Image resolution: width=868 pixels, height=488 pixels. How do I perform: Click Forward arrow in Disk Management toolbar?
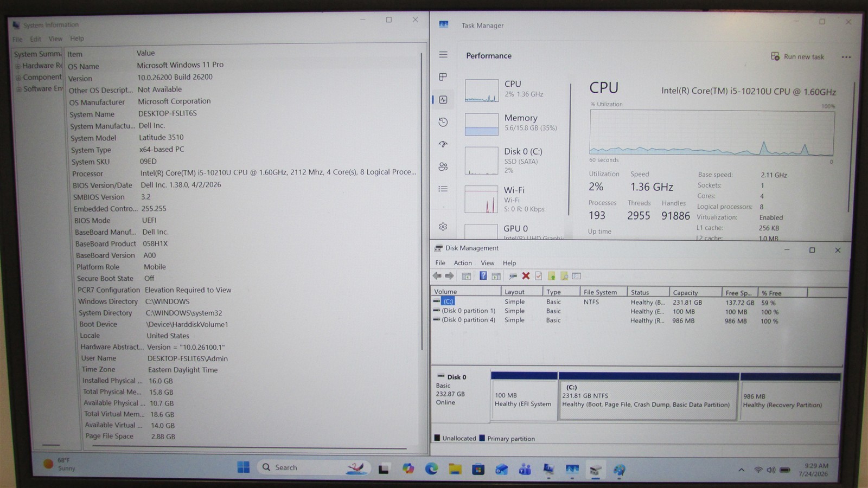tap(450, 276)
